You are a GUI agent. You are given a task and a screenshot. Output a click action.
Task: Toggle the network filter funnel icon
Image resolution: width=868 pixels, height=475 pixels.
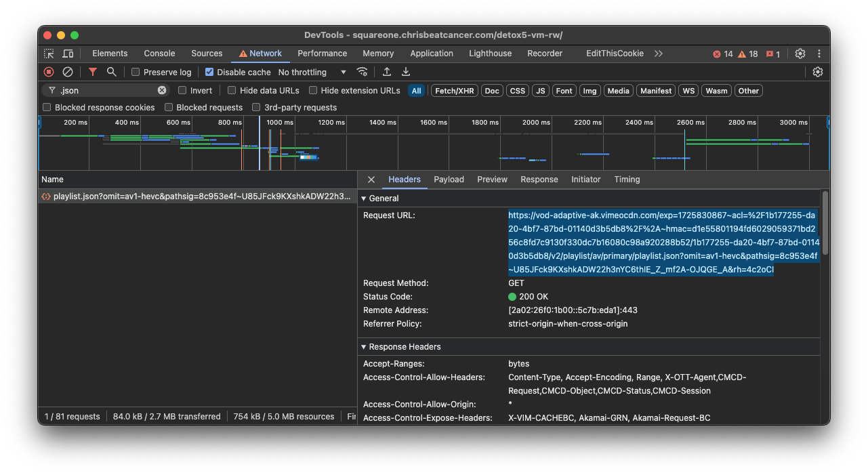click(93, 72)
